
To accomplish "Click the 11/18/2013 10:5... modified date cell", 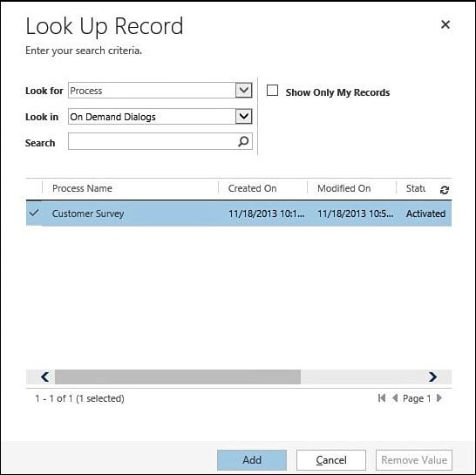I will 355,214.
